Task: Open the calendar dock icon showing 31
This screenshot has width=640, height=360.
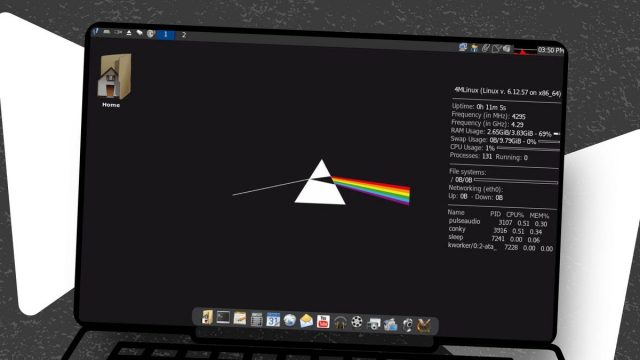Action: tap(273, 320)
